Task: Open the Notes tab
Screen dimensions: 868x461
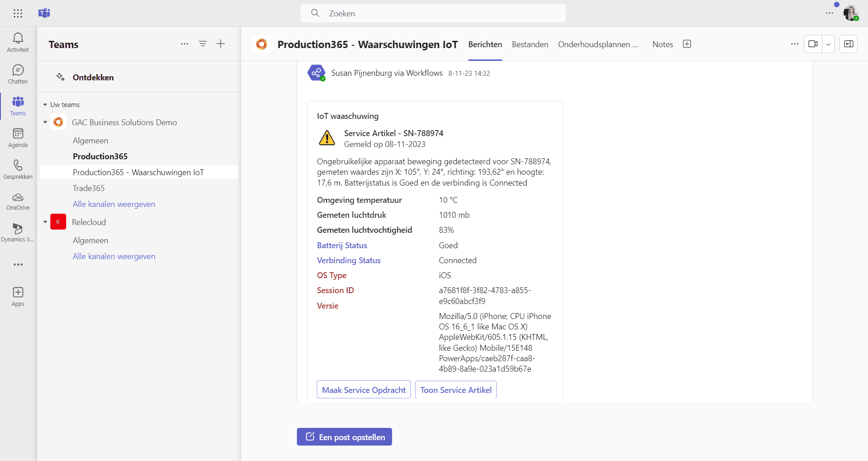Action: tap(663, 44)
